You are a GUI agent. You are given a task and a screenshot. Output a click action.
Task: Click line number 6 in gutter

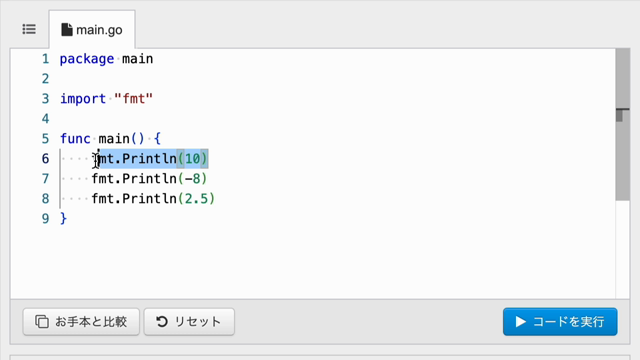click(45, 159)
